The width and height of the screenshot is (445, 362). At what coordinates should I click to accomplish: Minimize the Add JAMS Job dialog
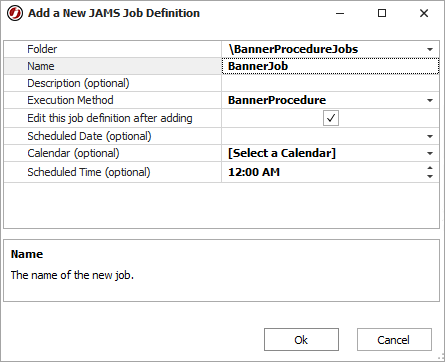pyautogui.click(x=340, y=13)
